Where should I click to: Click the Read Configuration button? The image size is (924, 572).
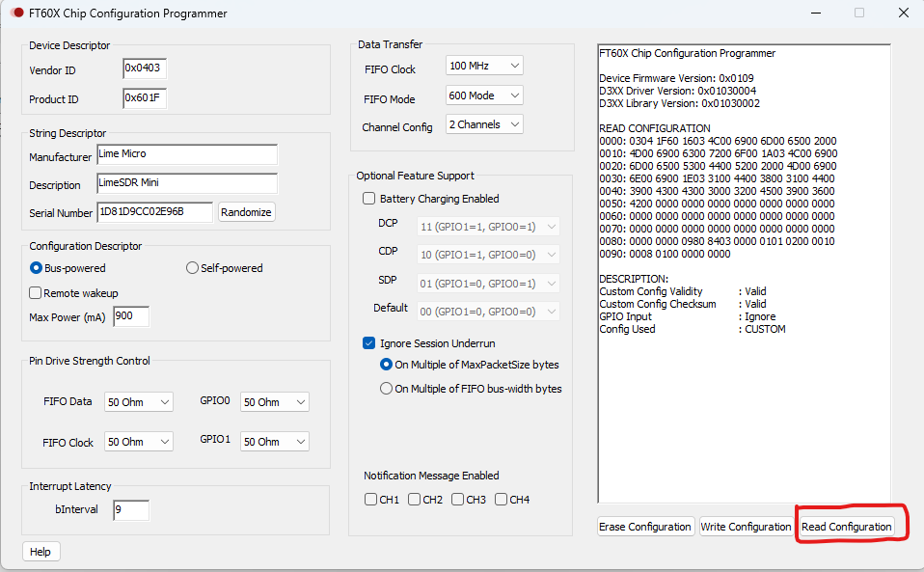coord(846,527)
